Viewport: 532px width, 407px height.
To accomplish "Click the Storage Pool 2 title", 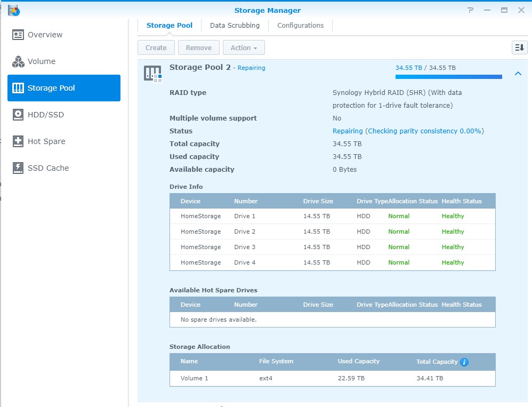I will [200, 67].
